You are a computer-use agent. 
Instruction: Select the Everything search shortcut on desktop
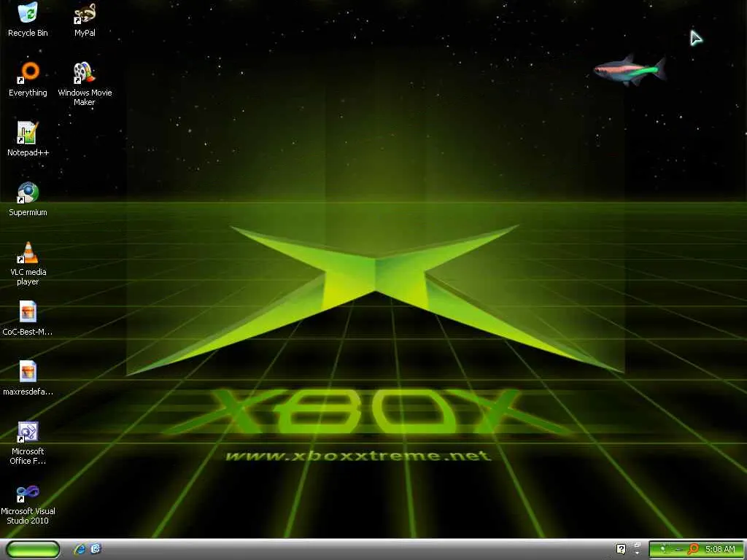[28, 79]
